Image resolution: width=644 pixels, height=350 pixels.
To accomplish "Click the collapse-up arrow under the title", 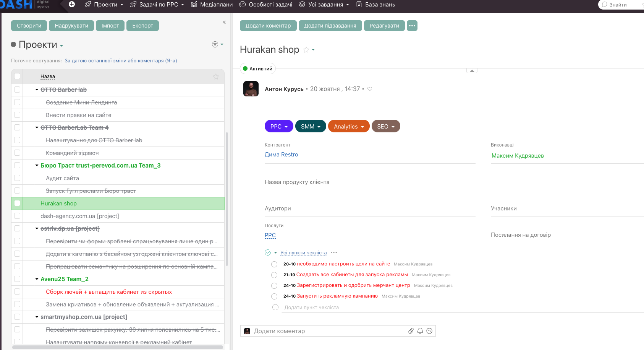I will click(472, 71).
